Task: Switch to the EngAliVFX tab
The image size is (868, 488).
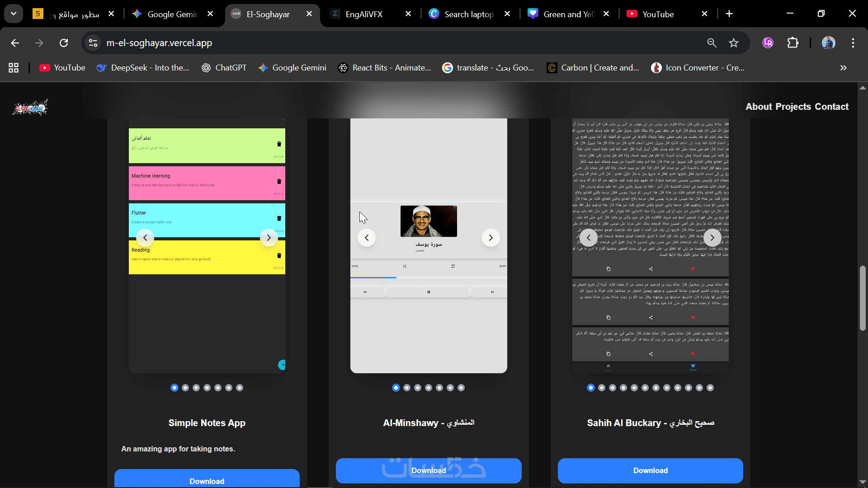Action: pyautogui.click(x=364, y=14)
